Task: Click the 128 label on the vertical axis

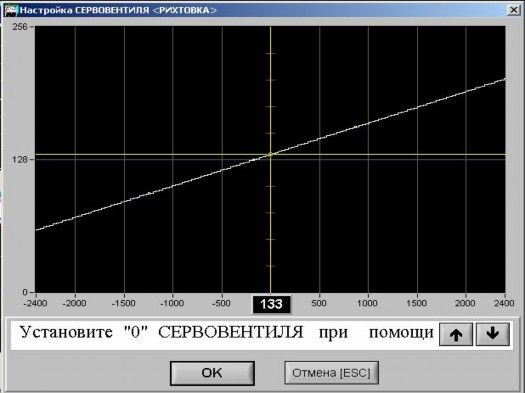Action: pos(20,159)
